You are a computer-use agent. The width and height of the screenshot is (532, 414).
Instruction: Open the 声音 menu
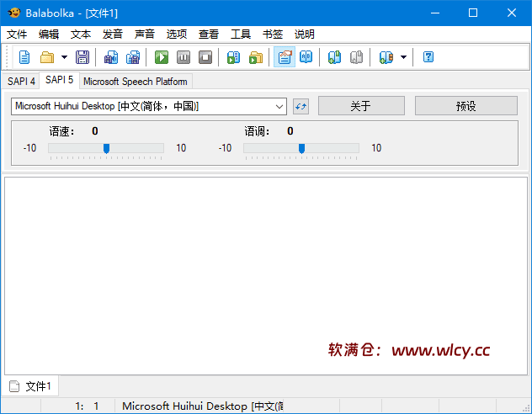point(145,34)
